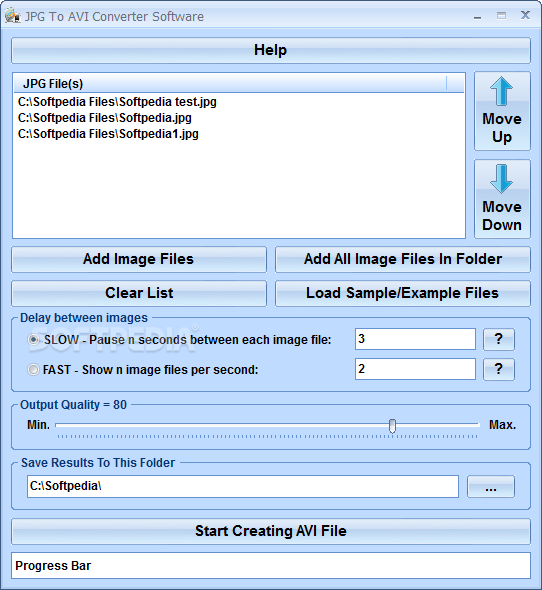
Task: Click the Output Quality slider handle
Action: click(392, 426)
